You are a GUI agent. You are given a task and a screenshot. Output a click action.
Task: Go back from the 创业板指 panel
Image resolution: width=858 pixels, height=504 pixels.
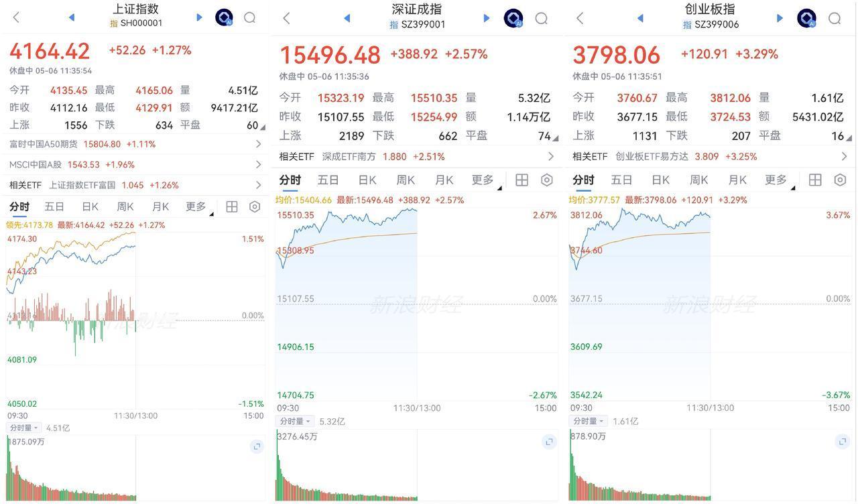(x=580, y=18)
